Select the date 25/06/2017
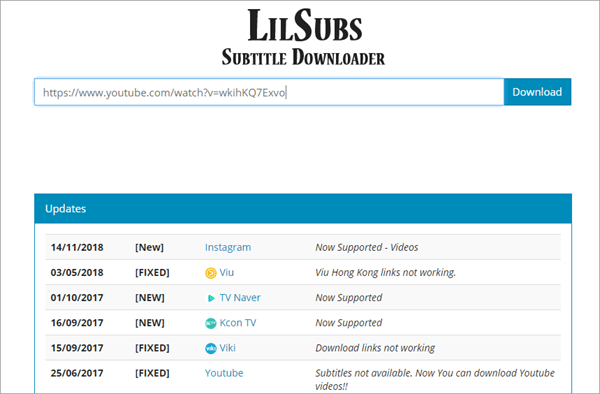 coord(77,373)
